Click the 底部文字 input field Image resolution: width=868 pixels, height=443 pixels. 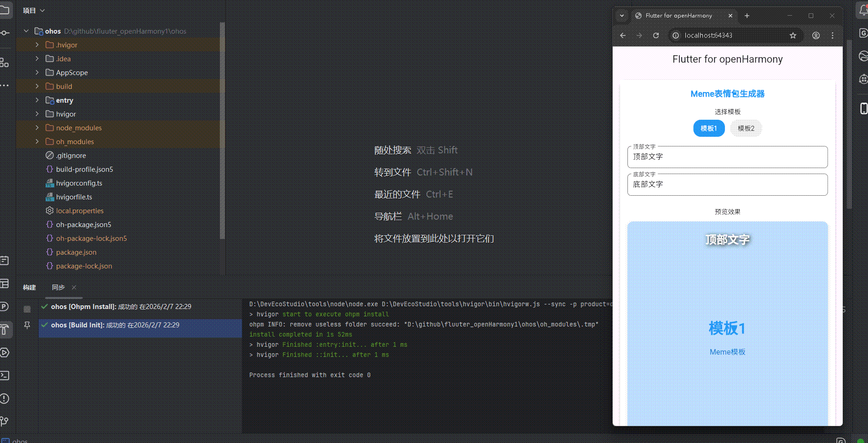pos(727,185)
